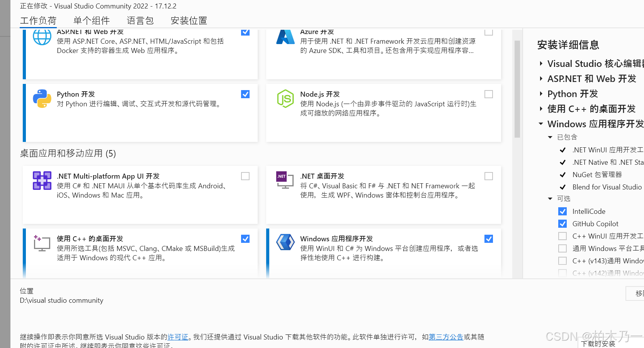Disable the GitHub Copilot optional component

point(563,224)
